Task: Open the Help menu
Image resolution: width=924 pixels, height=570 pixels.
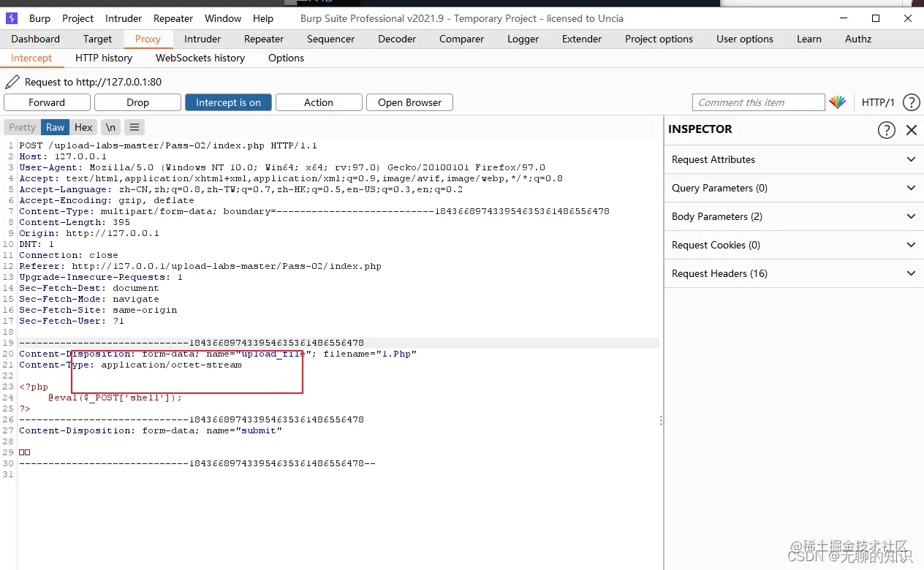Action: click(x=263, y=18)
